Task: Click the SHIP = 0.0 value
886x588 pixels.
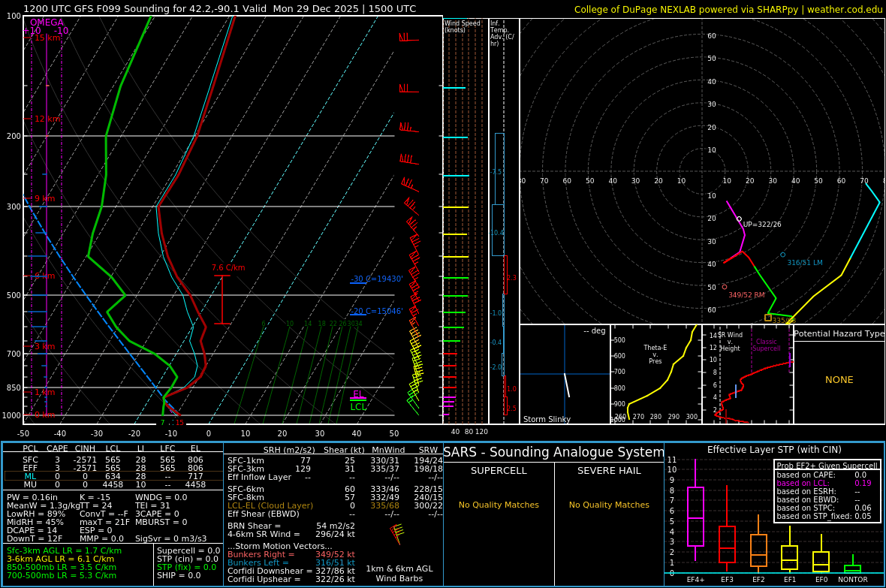Action: [179, 575]
